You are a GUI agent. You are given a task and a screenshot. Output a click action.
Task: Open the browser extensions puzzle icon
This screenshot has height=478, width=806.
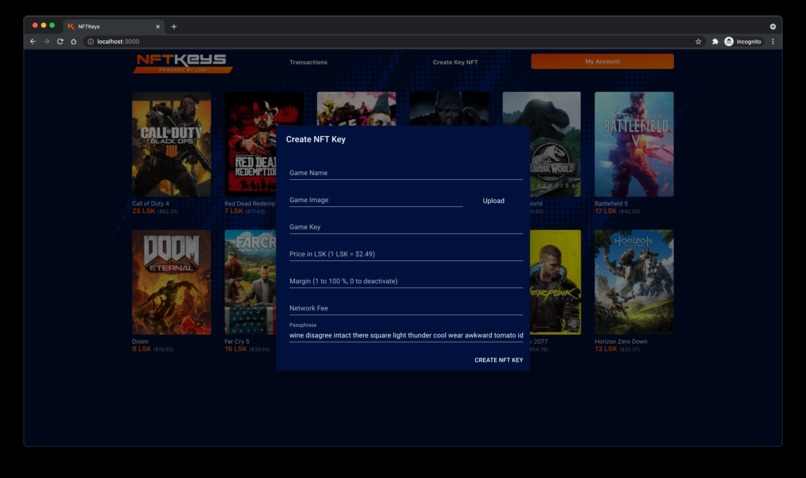(x=715, y=42)
